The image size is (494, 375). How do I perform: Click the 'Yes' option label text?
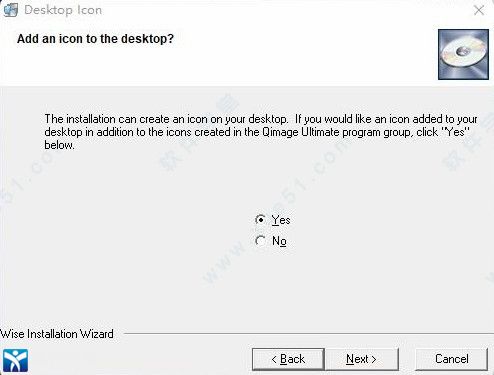281,220
